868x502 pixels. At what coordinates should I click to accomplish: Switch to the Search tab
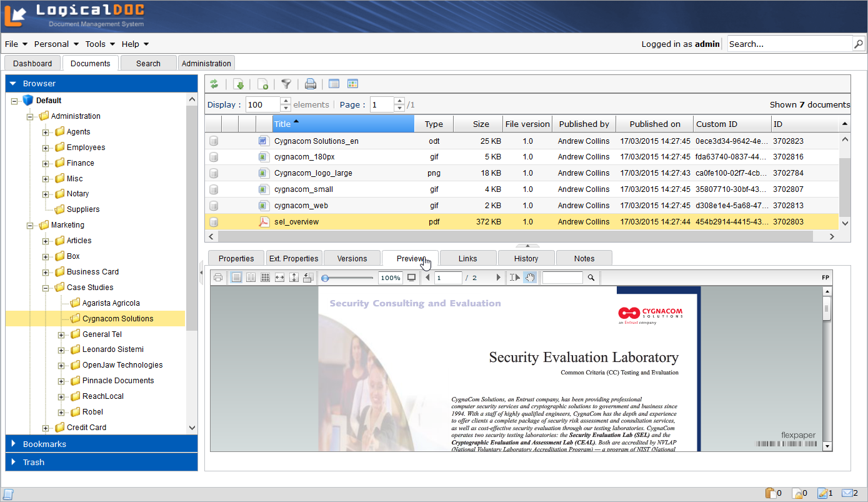click(148, 63)
